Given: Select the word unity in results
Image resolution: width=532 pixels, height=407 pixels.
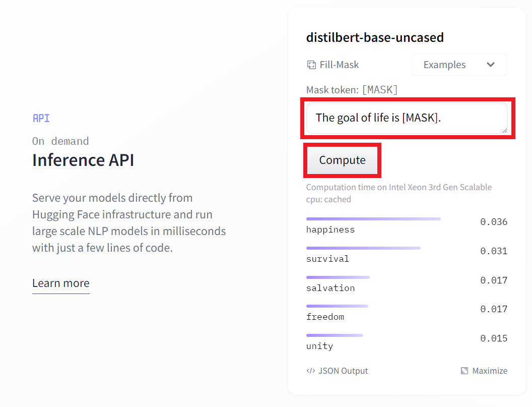Looking at the screenshot, I should 319,346.
